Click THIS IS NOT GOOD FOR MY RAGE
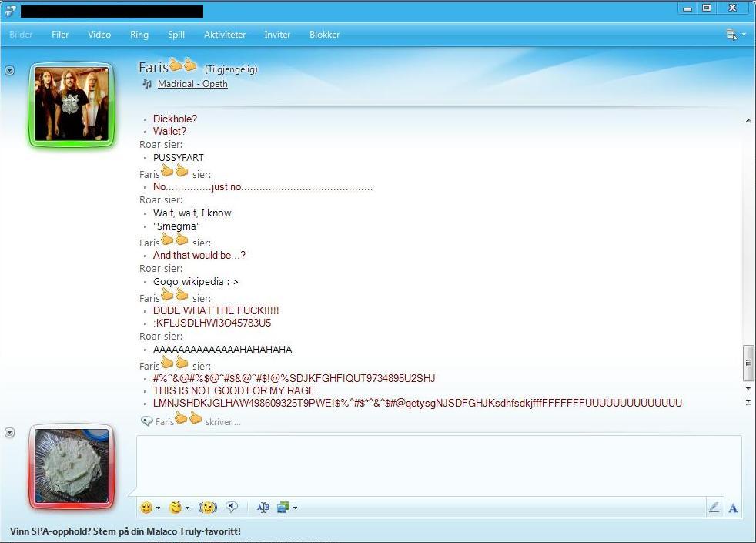 [234, 390]
